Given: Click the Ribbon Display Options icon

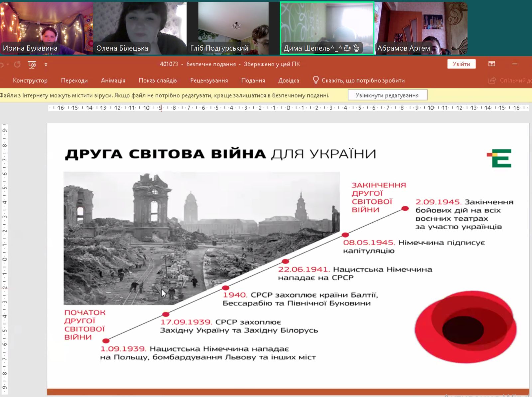Looking at the screenshot, I should pyautogui.click(x=492, y=64).
